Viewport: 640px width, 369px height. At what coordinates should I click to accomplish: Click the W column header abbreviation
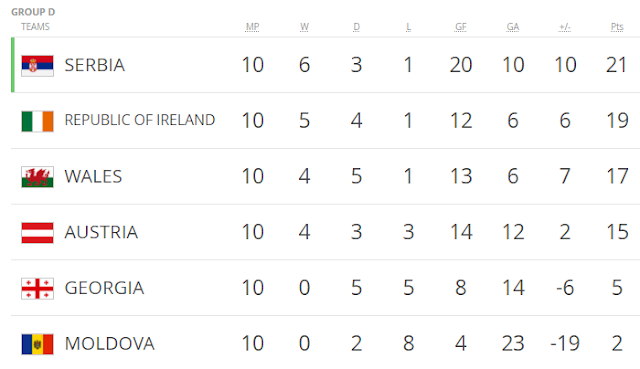tap(304, 27)
